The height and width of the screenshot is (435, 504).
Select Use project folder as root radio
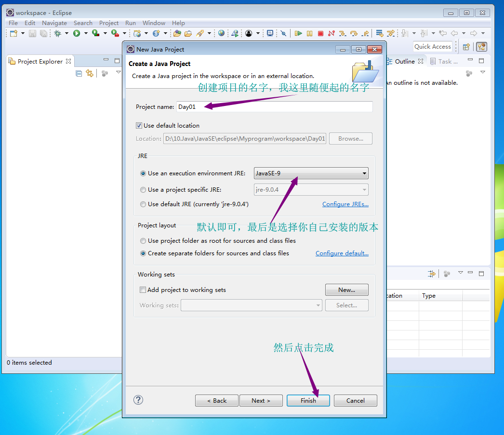[143, 241]
